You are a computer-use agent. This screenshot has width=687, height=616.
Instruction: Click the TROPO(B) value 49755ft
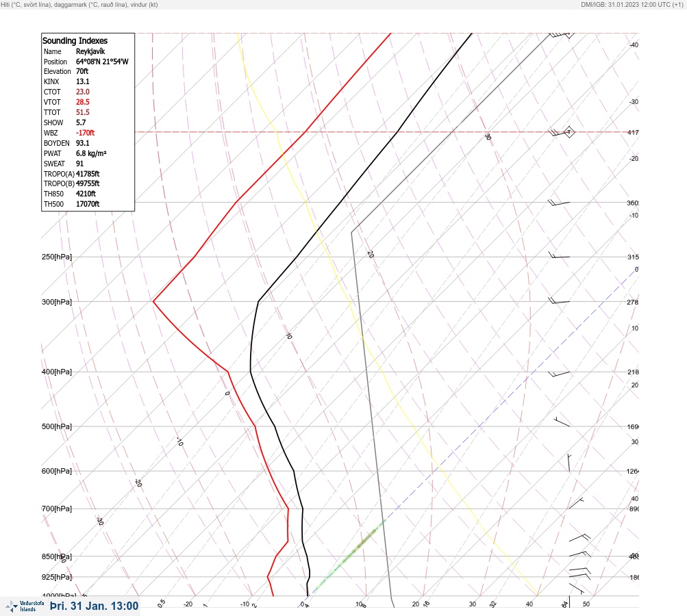coord(88,183)
